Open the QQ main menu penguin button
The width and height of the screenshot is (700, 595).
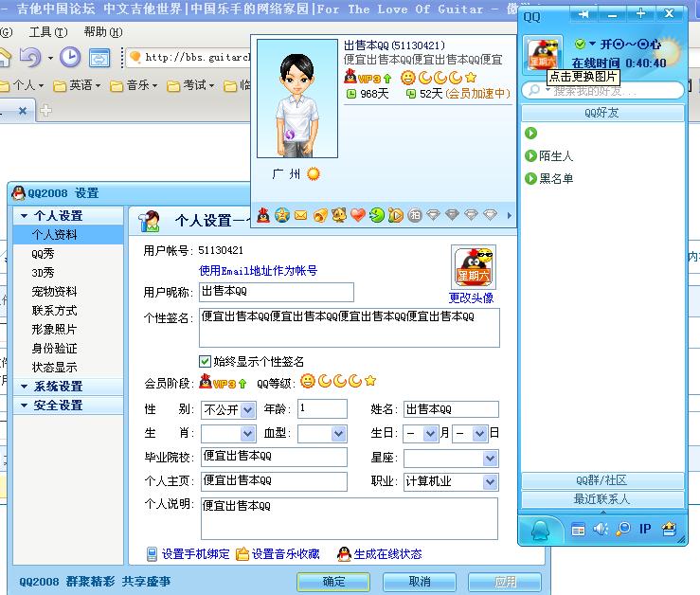click(539, 532)
